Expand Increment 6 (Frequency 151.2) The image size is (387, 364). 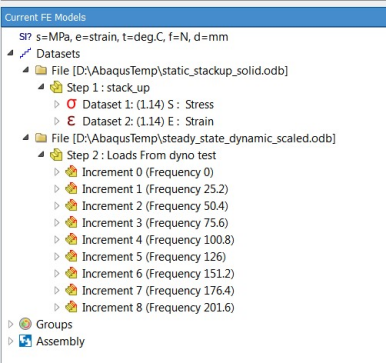(57, 273)
